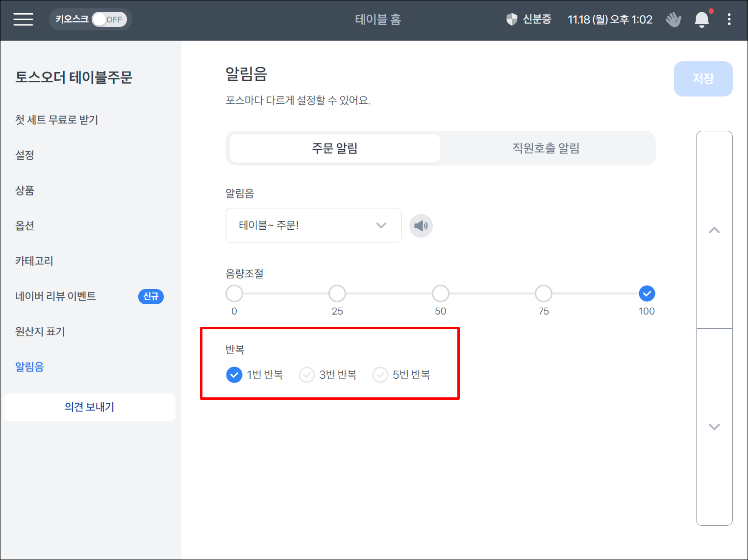The width and height of the screenshot is (748, 560).
Task: Toggle the 키오스크 switch on
Action: 109,20
